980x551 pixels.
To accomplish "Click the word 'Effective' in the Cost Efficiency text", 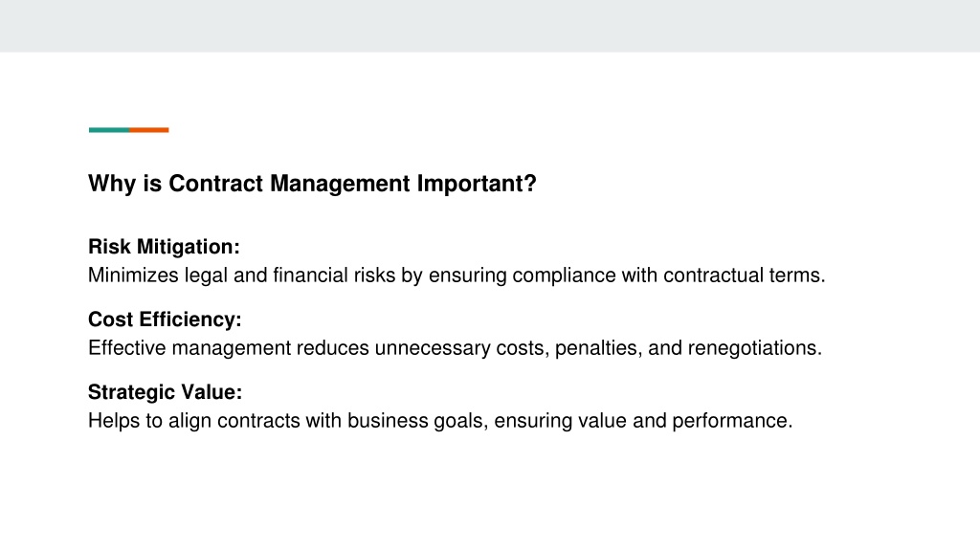I will (127, 348).
